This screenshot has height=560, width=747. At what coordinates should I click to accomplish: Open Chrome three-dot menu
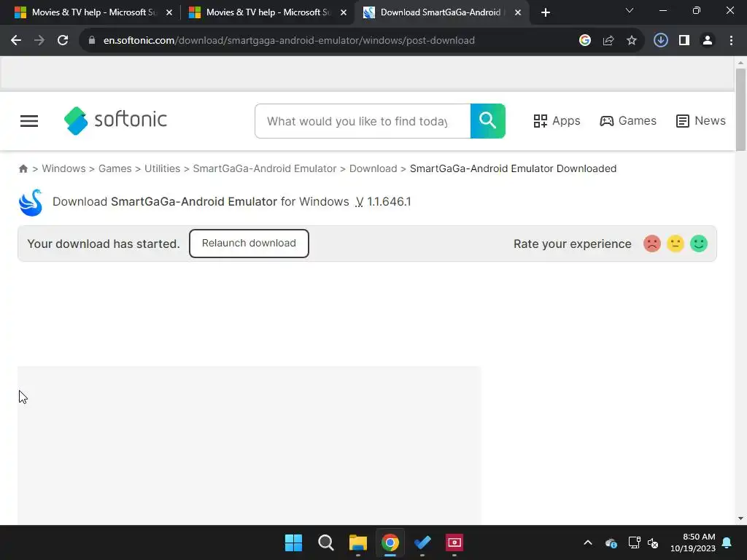click(x=731, y=41)
